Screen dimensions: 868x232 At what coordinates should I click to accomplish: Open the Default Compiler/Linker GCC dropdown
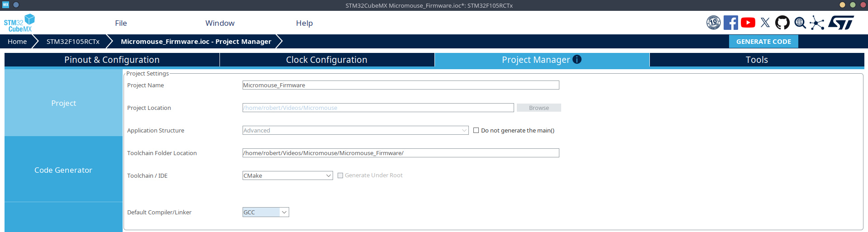266,212
